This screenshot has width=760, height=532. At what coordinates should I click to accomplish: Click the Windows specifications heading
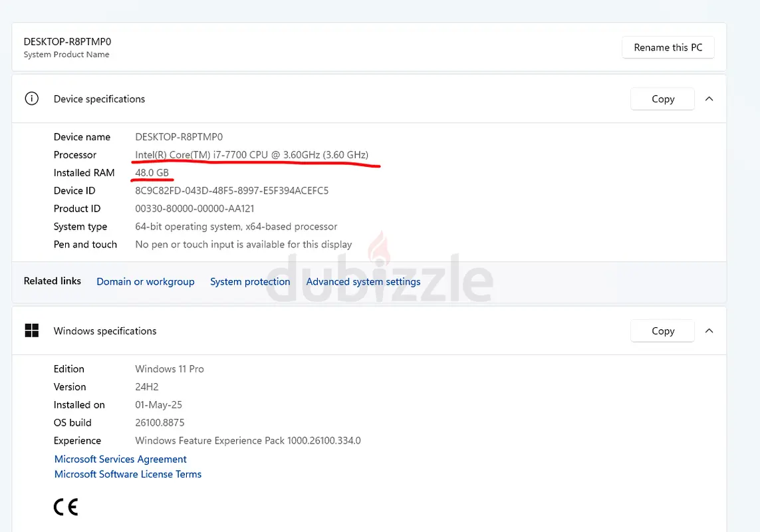(x=105, y=331)
